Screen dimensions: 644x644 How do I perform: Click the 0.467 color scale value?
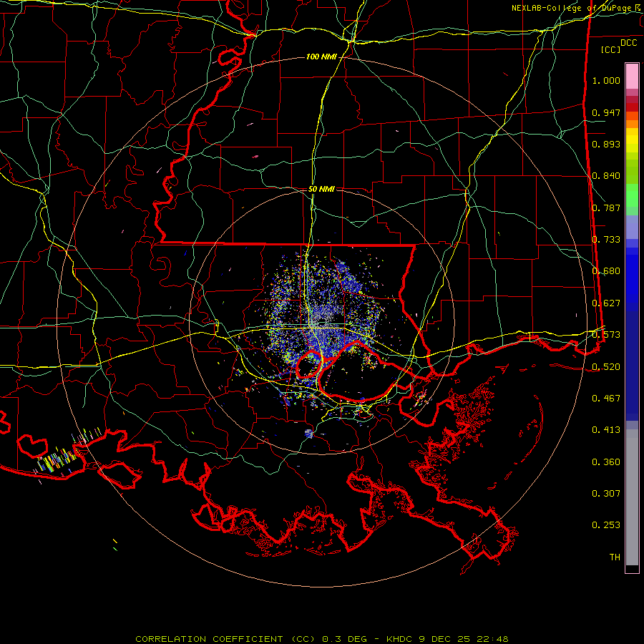point(606,399)
